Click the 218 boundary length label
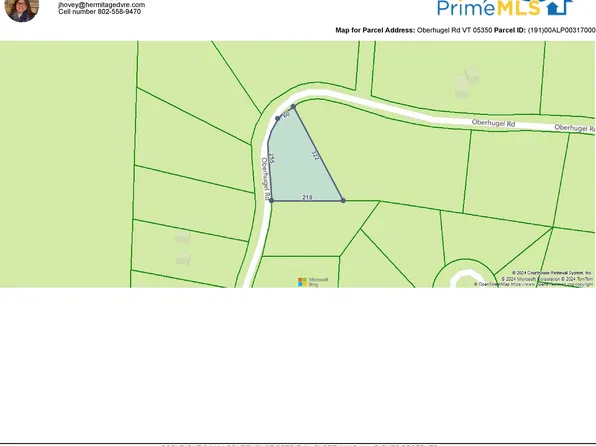The height and width of the screenshot is (446, 596). [307, 197]
